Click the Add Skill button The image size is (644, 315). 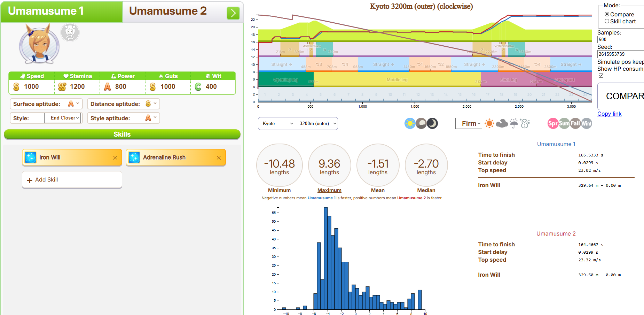click(72, 180)
